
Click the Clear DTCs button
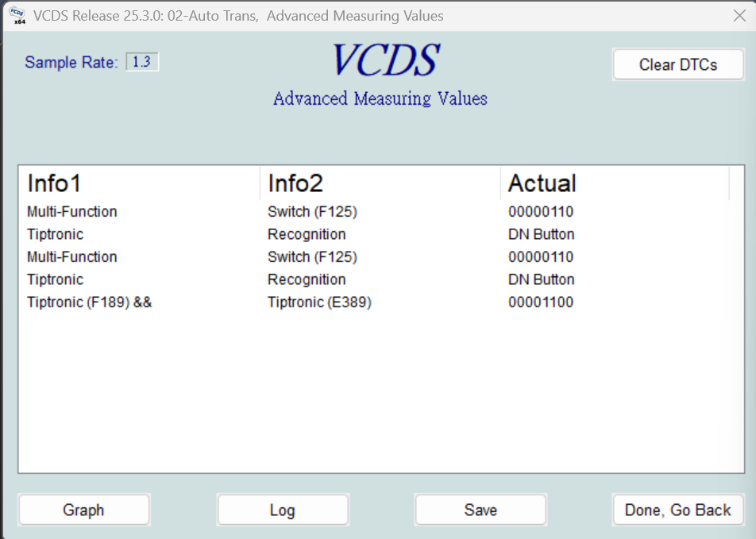pos(678,64)
